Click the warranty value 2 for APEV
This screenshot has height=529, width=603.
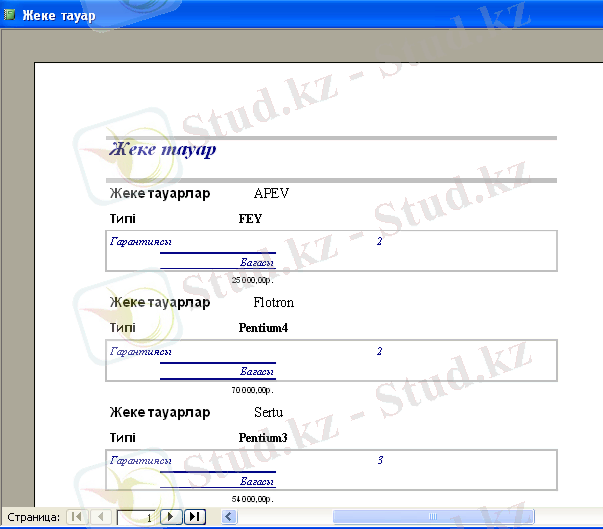tap(379, 241)
